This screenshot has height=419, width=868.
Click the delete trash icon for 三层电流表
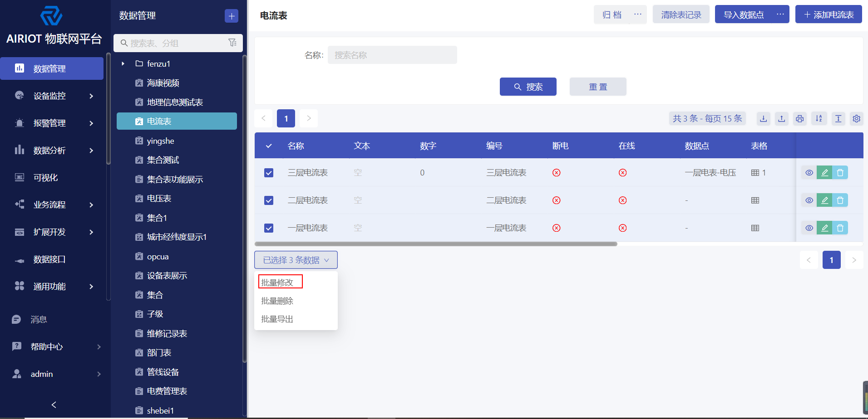click(x=840, y=172)
